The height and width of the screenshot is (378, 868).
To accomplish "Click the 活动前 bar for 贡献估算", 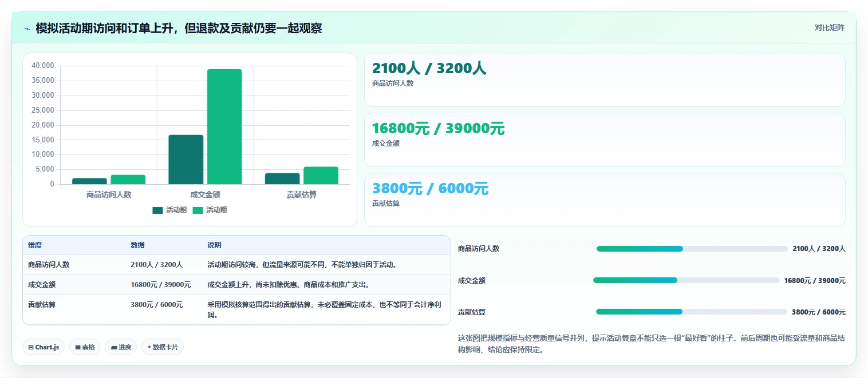I will tap(282, 178).
